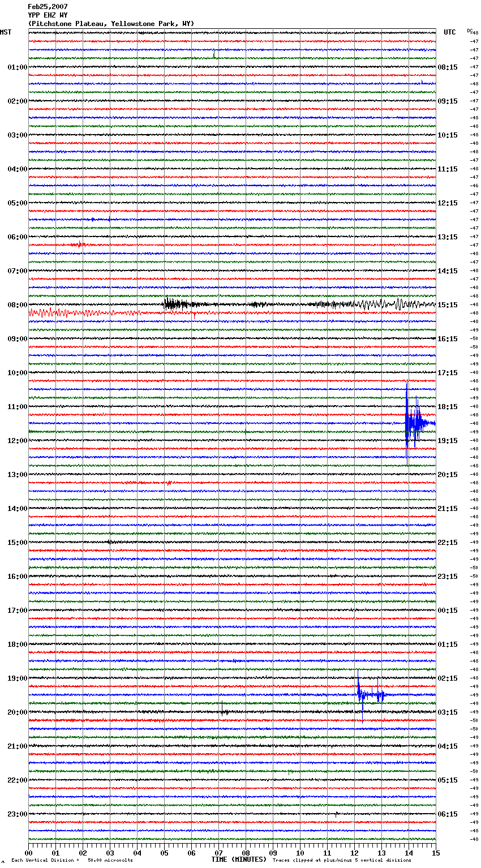The height and width of the screenshot is (868, 481).
Task: Select the 10:00 MST time label
Action: coord(18,373)
